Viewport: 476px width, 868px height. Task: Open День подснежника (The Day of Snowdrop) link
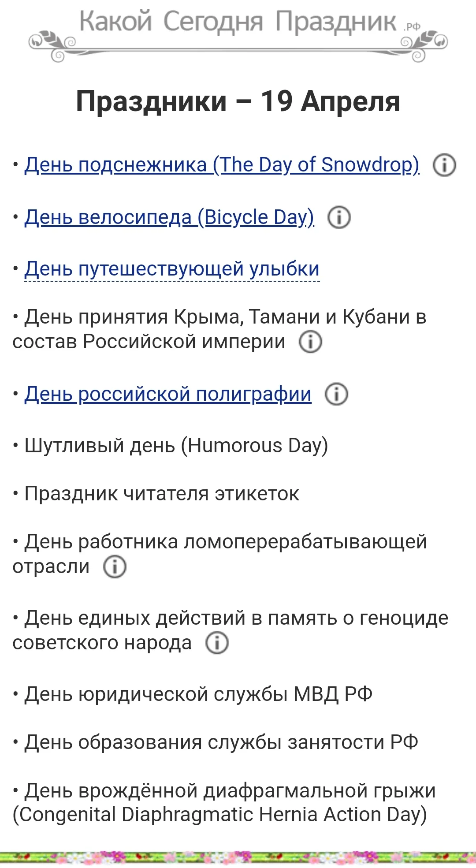[222, 165]
